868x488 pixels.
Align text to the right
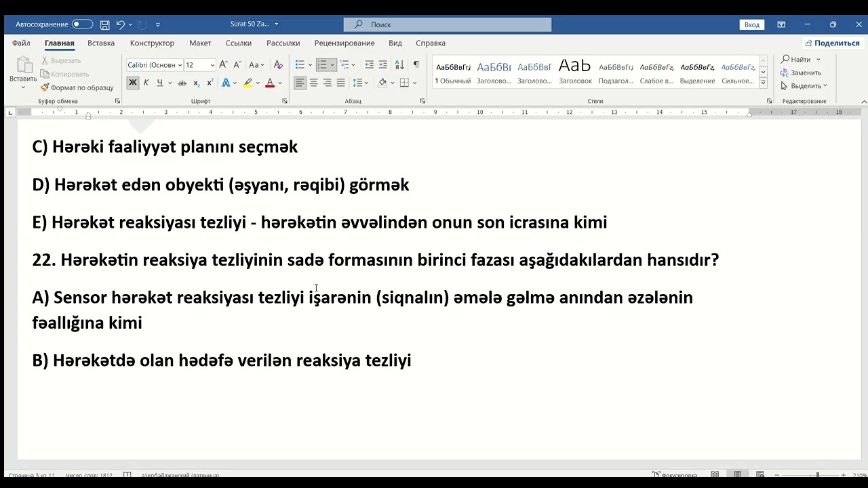pyautogui.click(x=327, y=83)
